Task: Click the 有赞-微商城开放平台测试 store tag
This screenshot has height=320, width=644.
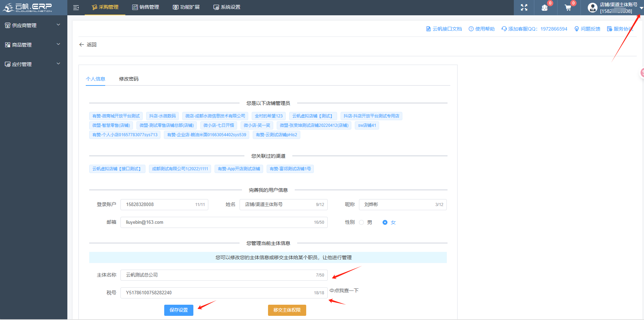Action: tap(116, 116)
